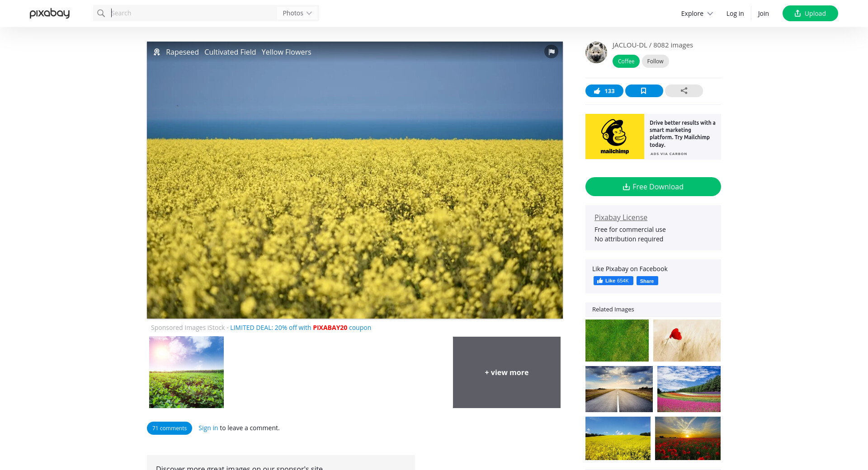Click the Free Download button
Screen dimensions: 868x470
[653, 187]
